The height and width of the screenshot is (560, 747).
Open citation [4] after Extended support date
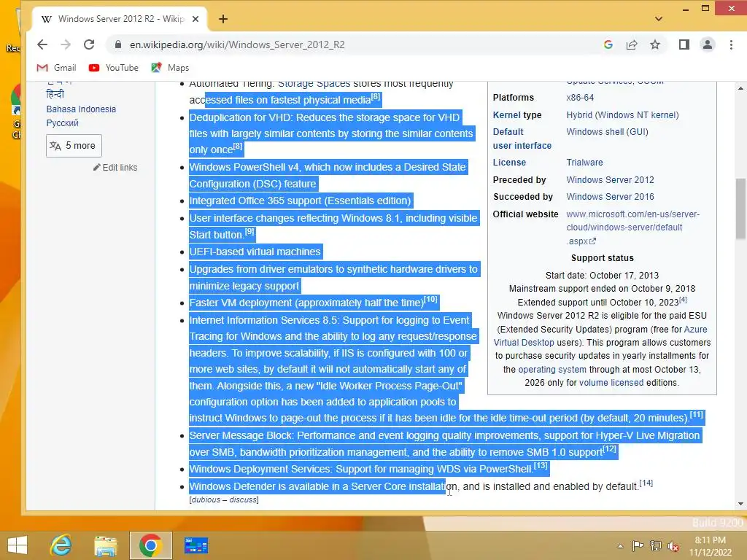coord(683,300)
